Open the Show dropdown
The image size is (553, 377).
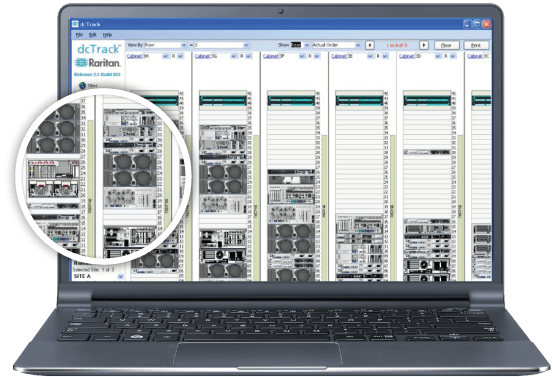click(x=306, y=45)
